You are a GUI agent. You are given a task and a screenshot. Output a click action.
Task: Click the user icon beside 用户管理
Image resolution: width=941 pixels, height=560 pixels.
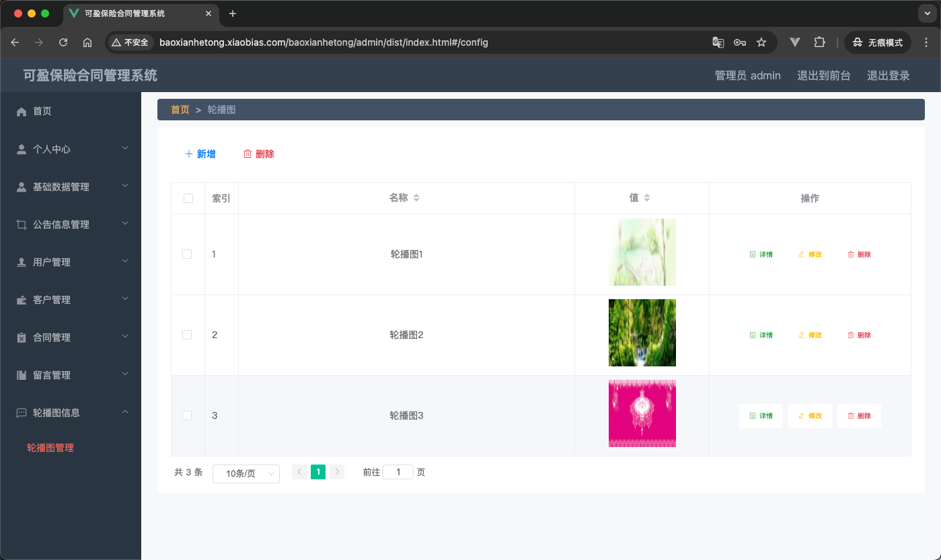(22, 262)
